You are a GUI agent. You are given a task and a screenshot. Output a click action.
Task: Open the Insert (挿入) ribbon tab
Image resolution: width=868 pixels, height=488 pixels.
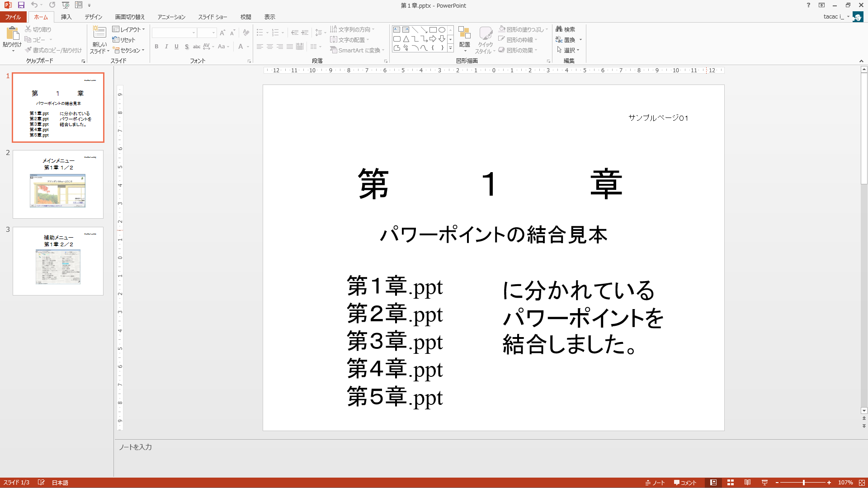tap(66, 17)
